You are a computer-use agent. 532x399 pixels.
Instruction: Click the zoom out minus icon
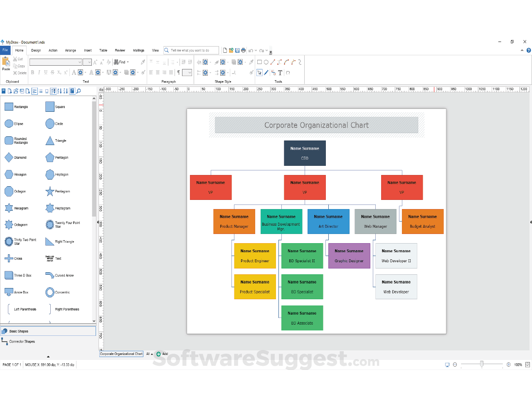(x=455, y=365)
